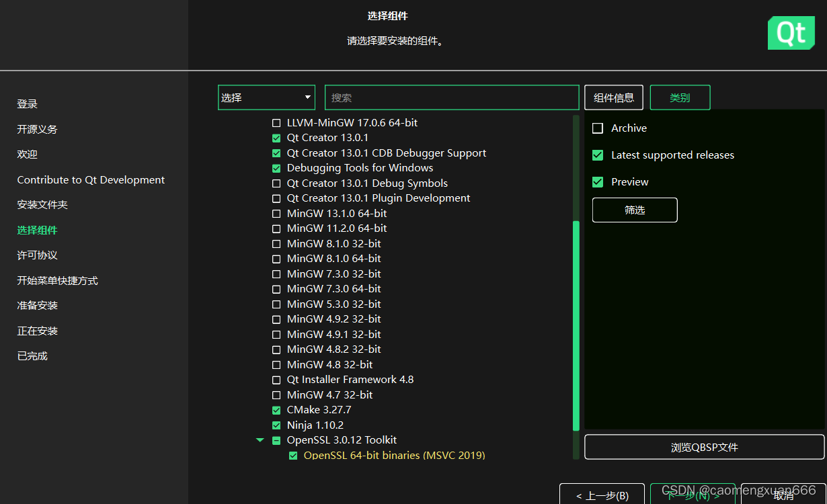This screenshot has height=504, width=827.
Task: Open the 组件信息 tab
Action: pyautogui.click(x=614, y=97)
